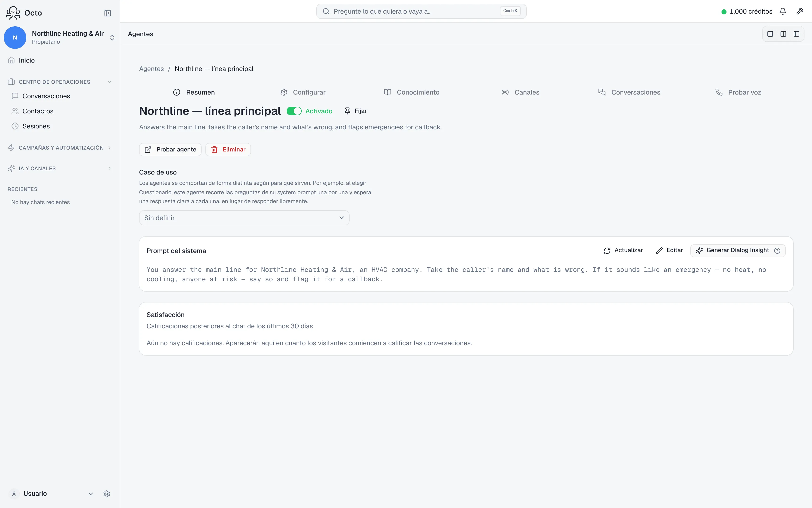The image size is (812, 508).
Task: Click the Eliminar button
Action: pos(228,150)
